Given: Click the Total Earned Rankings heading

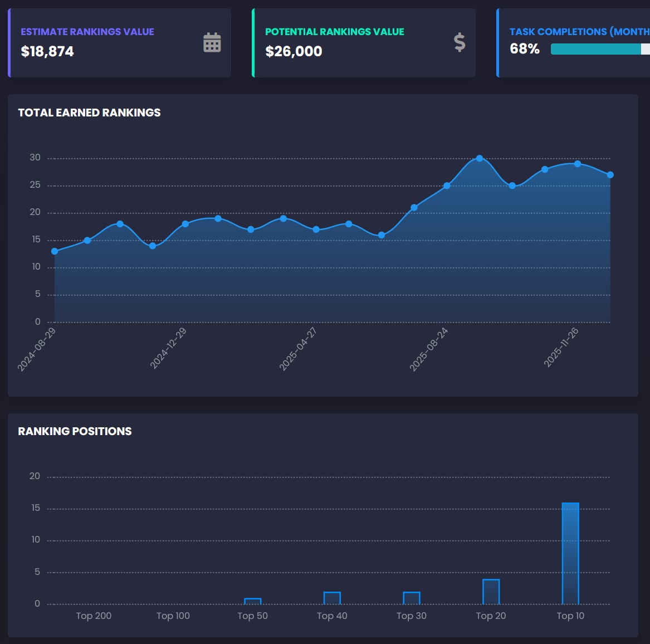Looking at the screenshot, I should tap(89, 113).
